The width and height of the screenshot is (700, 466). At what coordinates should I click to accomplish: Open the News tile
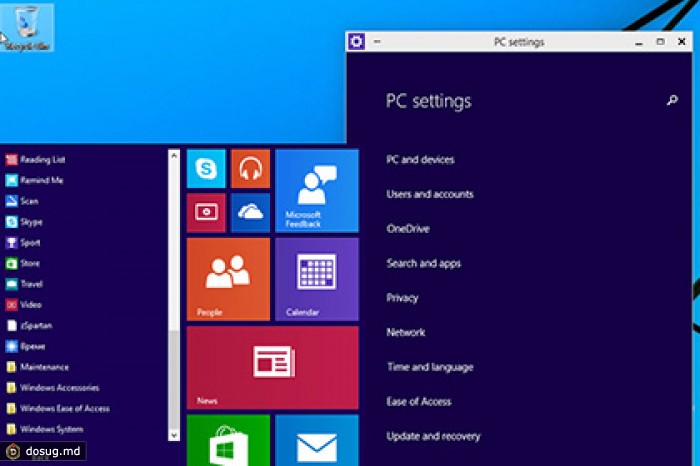[273, 368]
